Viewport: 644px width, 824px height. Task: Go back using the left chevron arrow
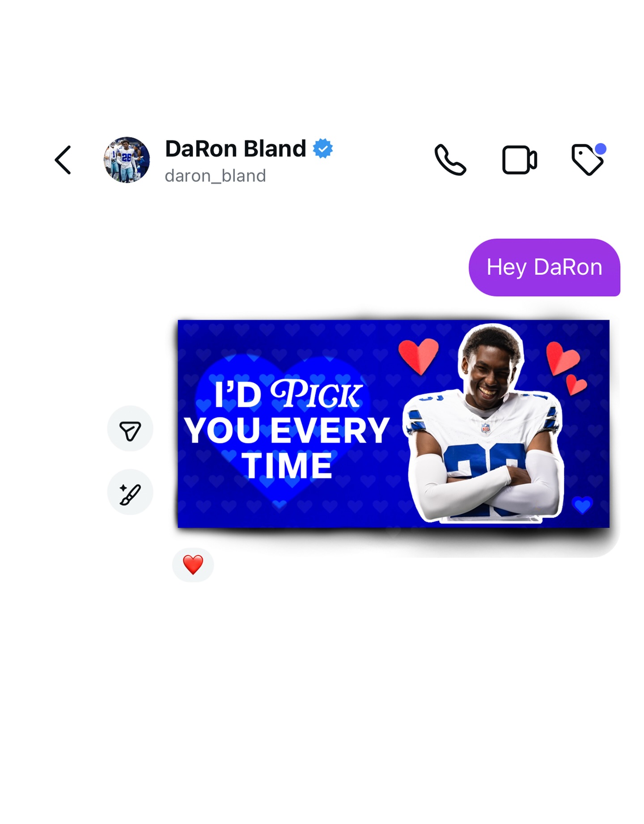click(x=63, y=160)
